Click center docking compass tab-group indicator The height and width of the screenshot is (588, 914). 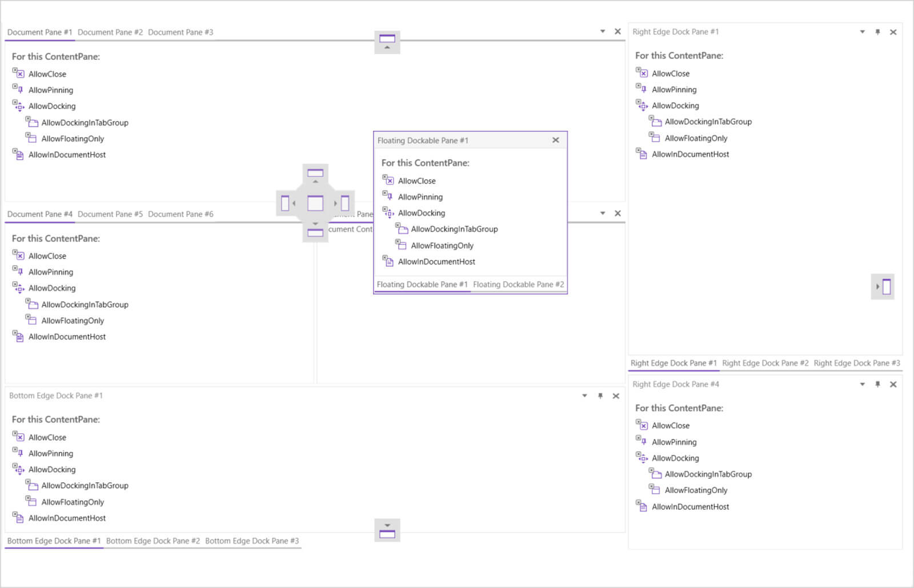[x=315, y=203]
